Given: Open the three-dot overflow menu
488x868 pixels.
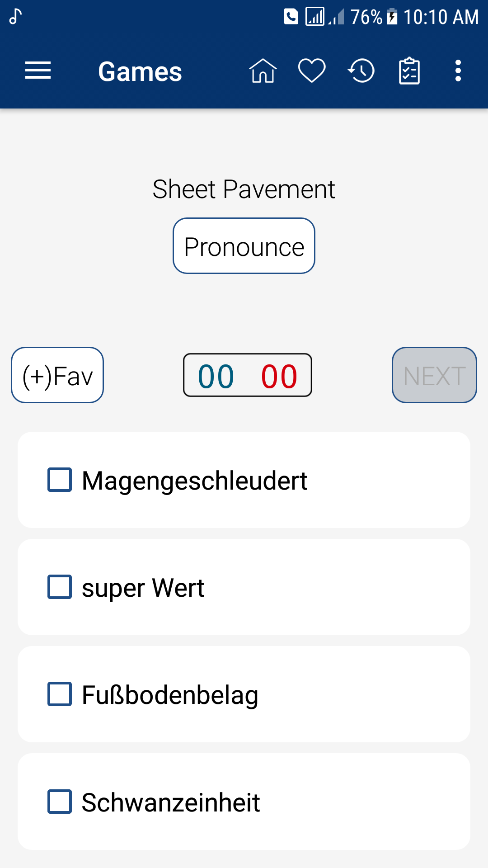Looking at the screenshot, I should tap(458, 71).
